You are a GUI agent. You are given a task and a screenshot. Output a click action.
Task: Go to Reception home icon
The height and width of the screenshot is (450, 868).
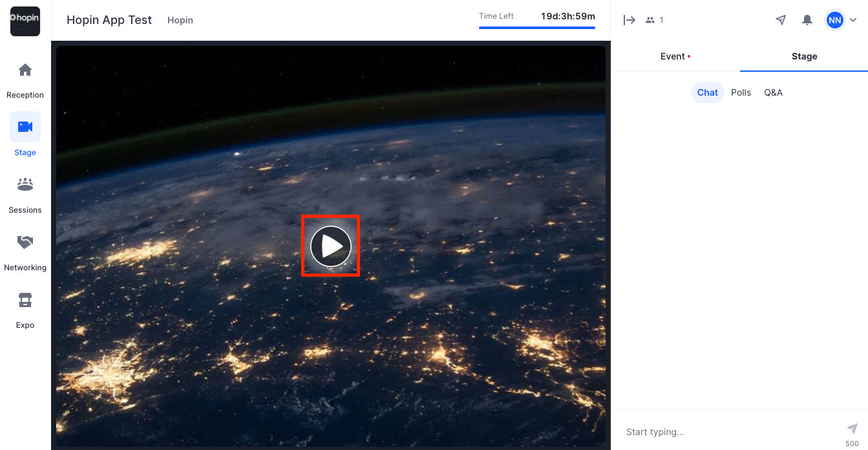pyautogui.click(x=25, y=70)
